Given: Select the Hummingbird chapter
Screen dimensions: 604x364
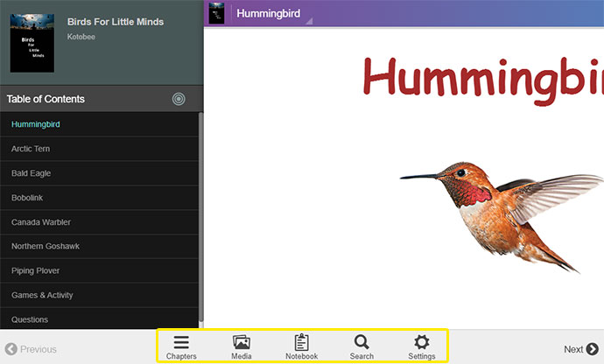Looking at the screenshot, I should click(x=36, y=124).
